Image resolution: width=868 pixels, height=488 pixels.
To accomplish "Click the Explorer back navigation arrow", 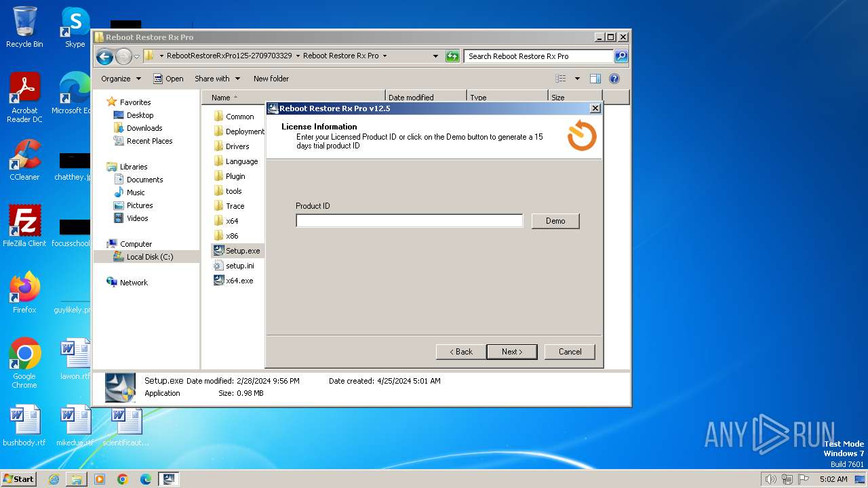I will (x=104, y=56).
